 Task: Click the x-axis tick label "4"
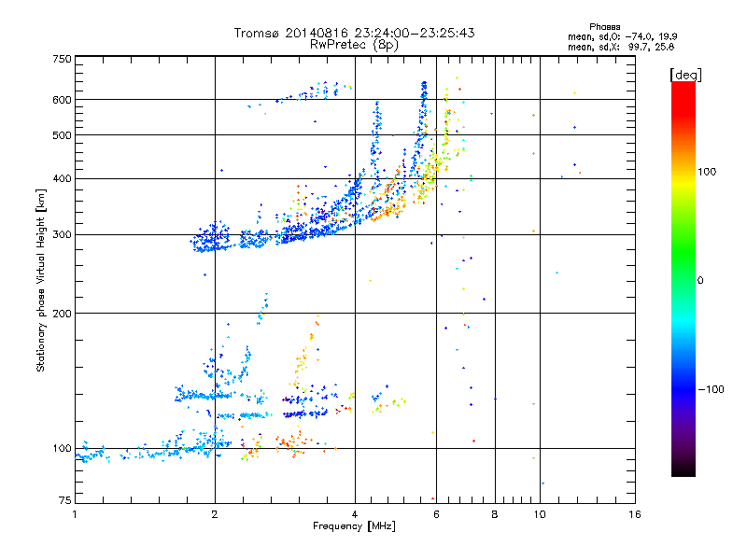[x=355, y=514]
